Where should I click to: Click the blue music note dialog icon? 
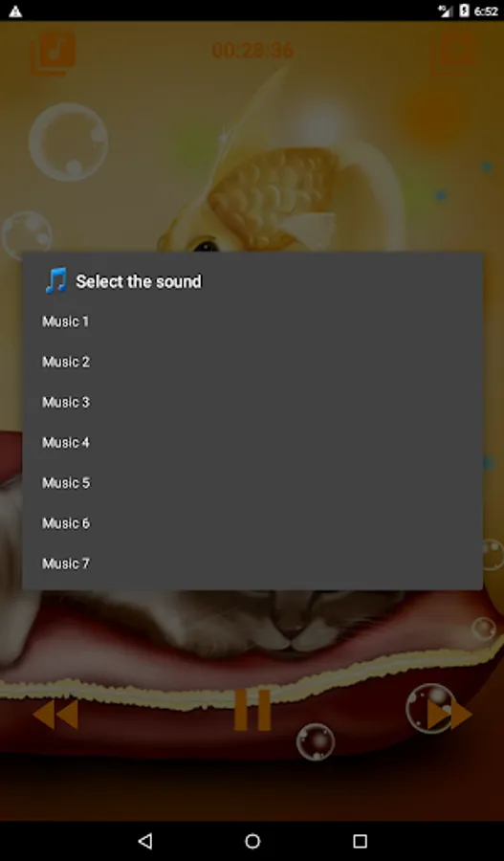(55, 280)
